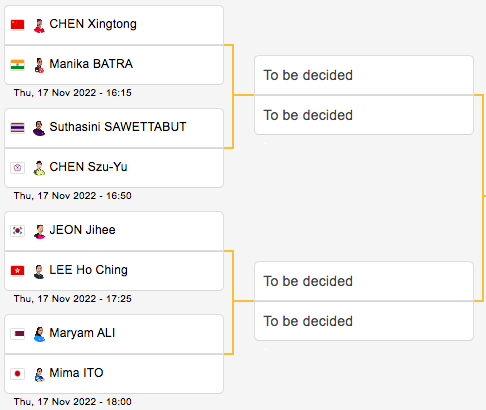The width and height of the screenshot is (486, 410).
Task: Click match time Thu 17 Nov 18:00
Action: click(73, 402)
